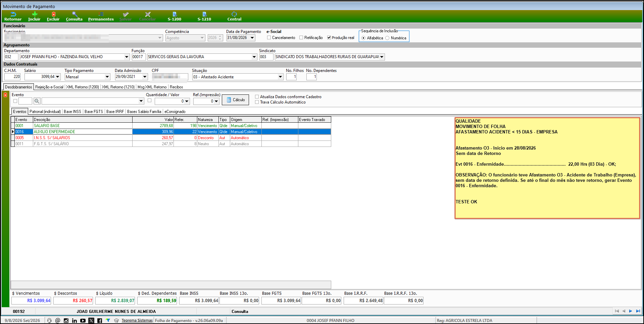Click the Central toolbar icon
644x324 pixels.
(x=234, y=14)
